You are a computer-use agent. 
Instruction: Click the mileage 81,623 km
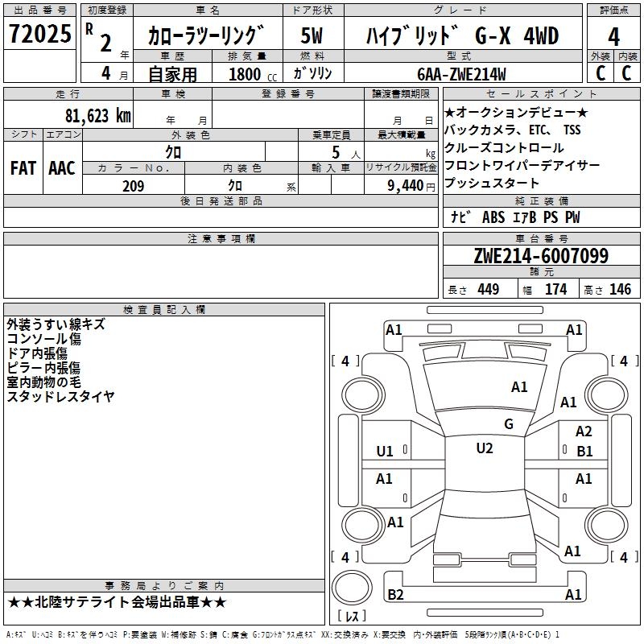click(x=98, y=116)
